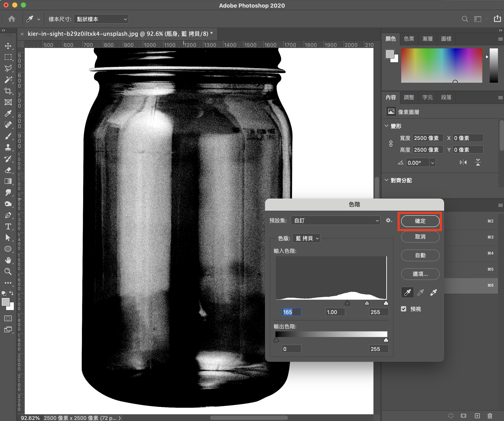504x421 pixels.
Task: Click the new layer plus icon
Action: tap(477, 416)
